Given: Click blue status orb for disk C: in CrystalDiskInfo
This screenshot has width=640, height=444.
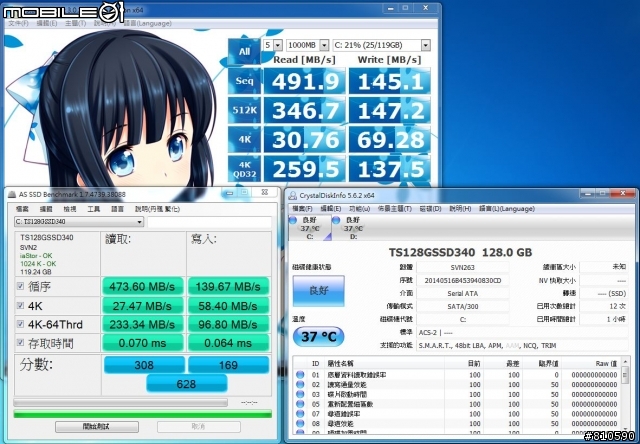Looking at the screenshot, I should point(293,220).
